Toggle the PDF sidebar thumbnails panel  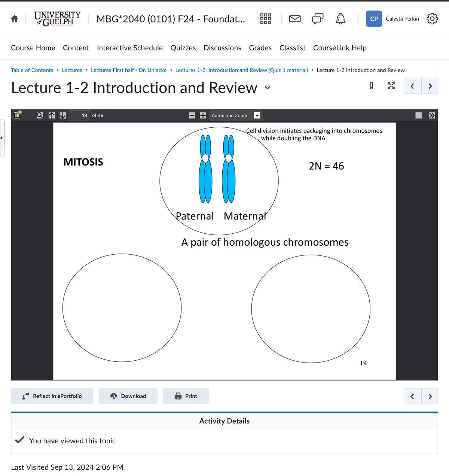click(17, 115)
